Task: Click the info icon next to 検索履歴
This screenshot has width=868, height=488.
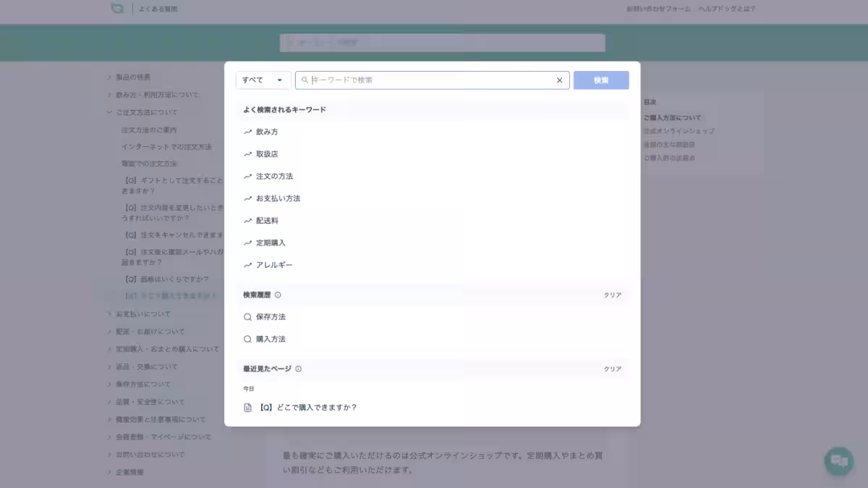Action: pos(277,295)
